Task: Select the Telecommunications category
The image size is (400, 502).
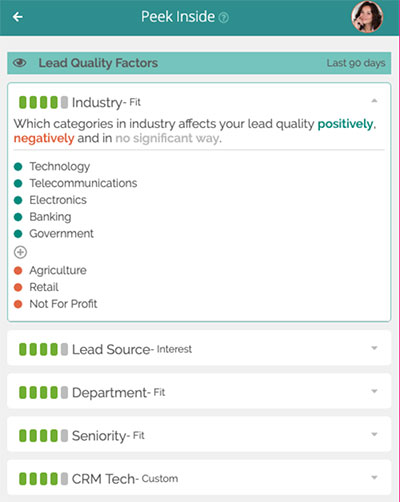Action: (x=83, y=183)
